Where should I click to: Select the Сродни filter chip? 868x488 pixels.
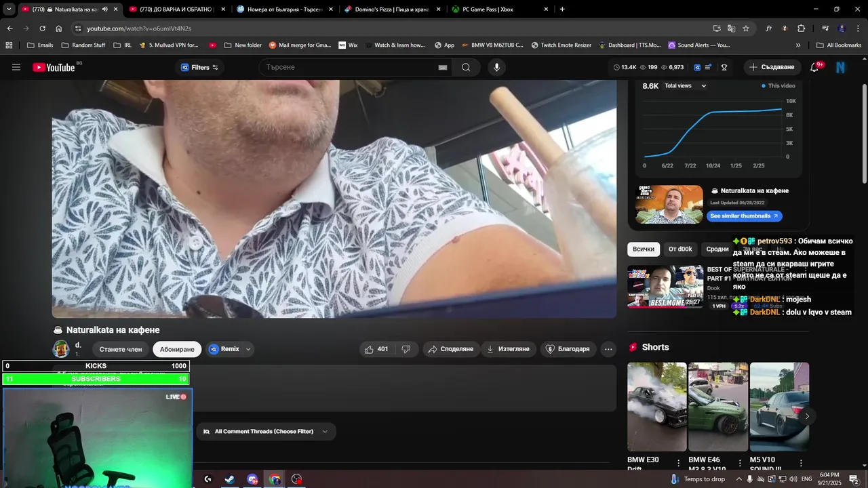point(717,249)
